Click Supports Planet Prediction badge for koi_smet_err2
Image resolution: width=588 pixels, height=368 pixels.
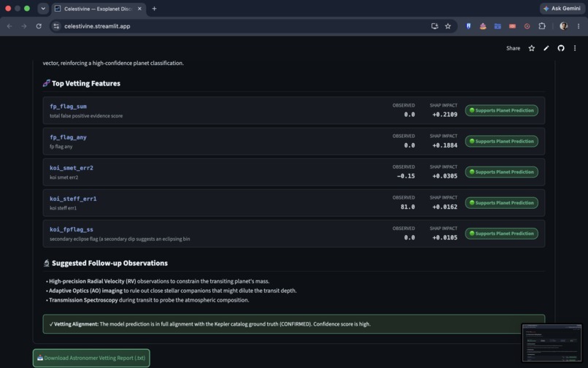pos(502,172)
